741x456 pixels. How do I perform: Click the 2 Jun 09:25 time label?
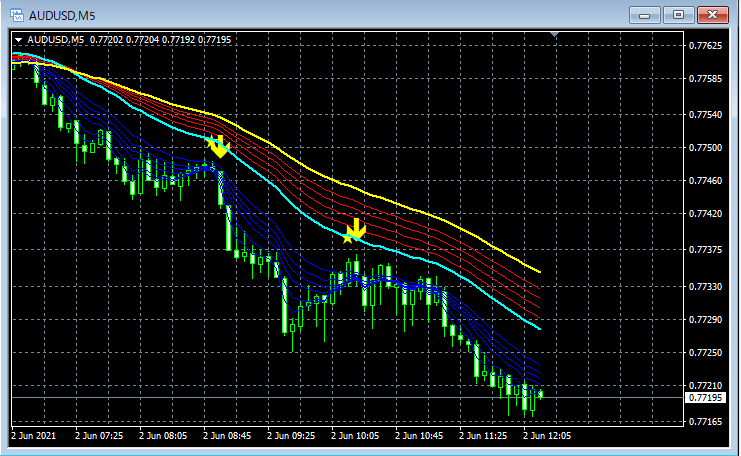(x=291, y=436)
